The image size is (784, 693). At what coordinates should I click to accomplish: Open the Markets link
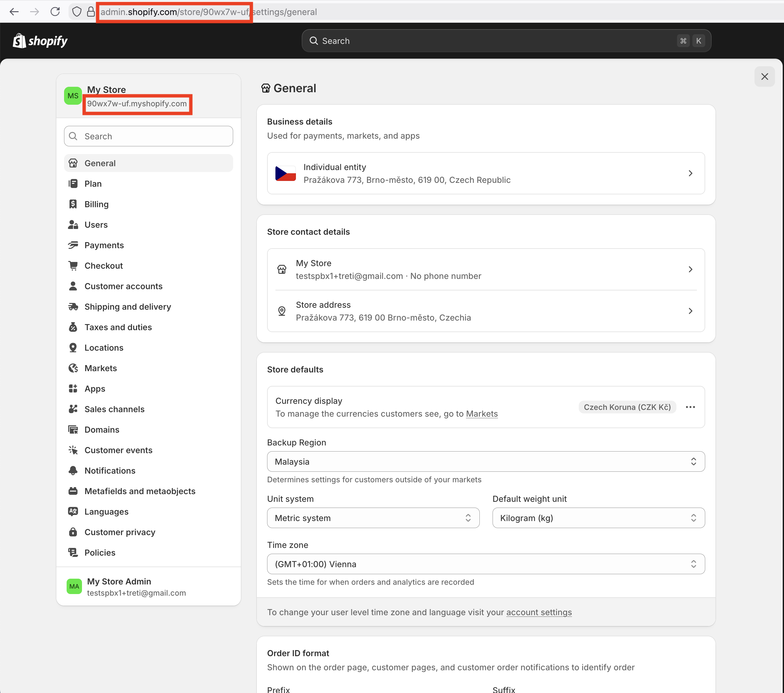coord(482,414)
